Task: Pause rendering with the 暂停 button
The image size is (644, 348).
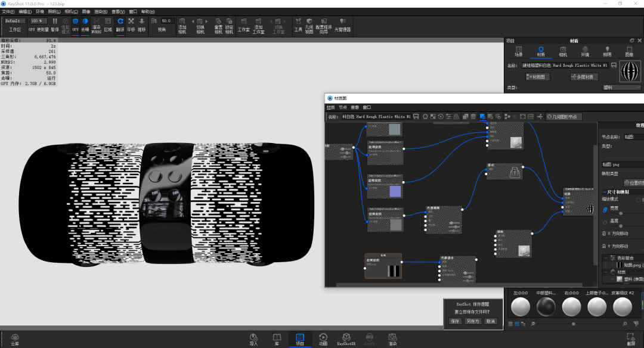Action: [55, 25]
